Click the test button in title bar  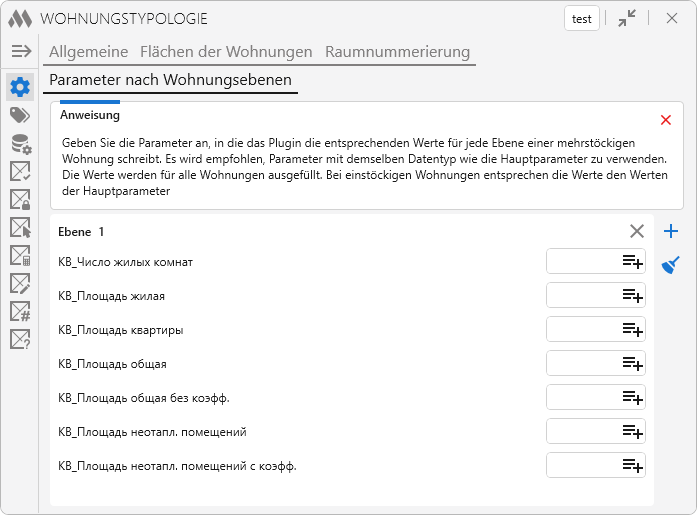click(582, 18)
